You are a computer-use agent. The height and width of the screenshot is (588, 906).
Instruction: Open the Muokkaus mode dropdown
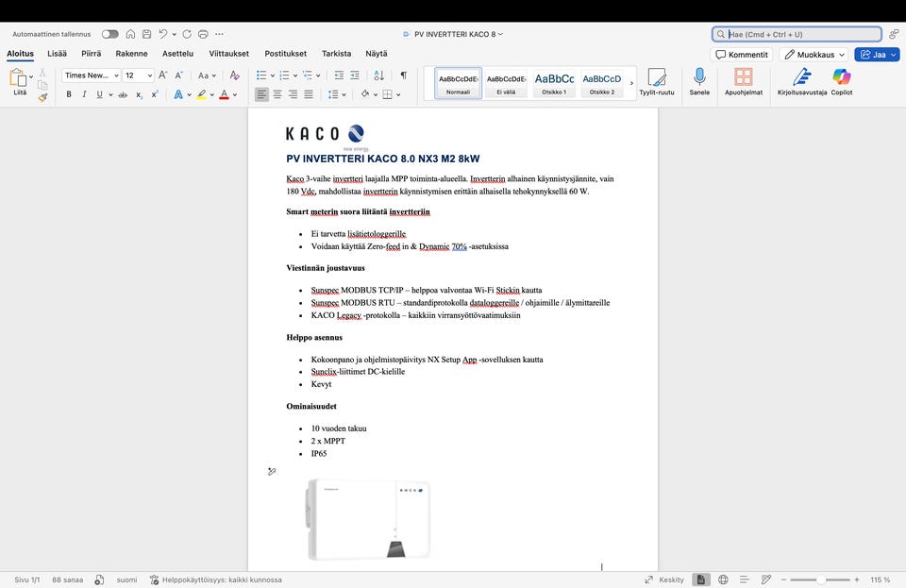click(x=814, y=55)
